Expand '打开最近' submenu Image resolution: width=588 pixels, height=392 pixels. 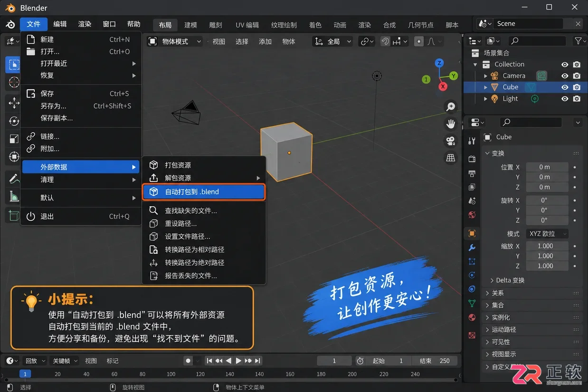pyautogui.click(x=81, y=63)
